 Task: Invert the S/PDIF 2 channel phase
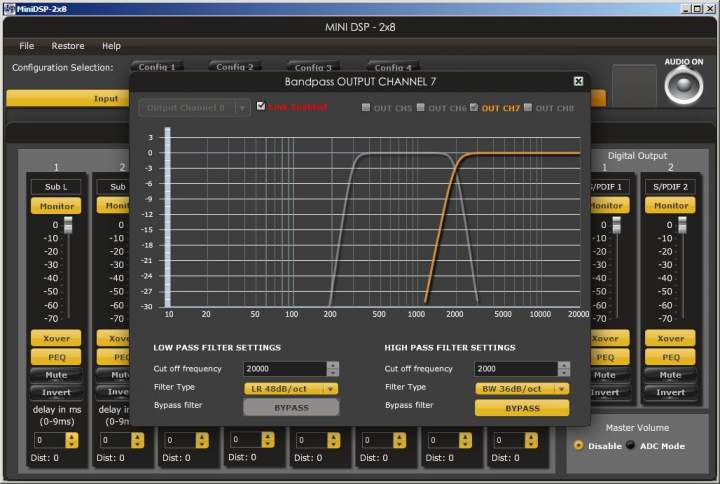(670, 393)
